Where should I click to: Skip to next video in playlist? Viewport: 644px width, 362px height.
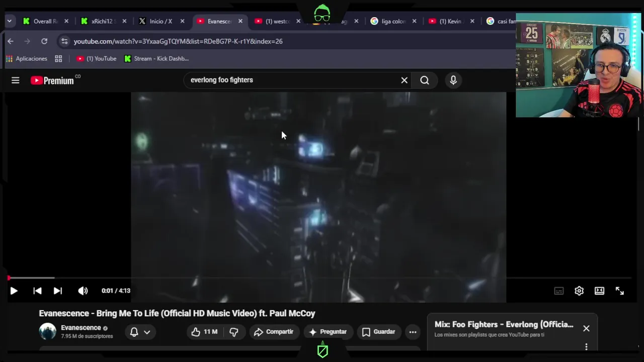58,291
